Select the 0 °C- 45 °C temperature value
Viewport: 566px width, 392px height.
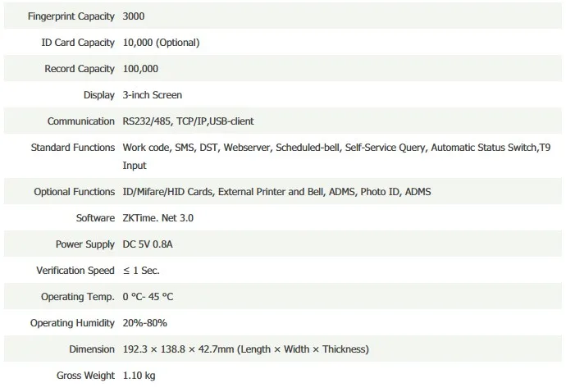click(x=148, y=297)
